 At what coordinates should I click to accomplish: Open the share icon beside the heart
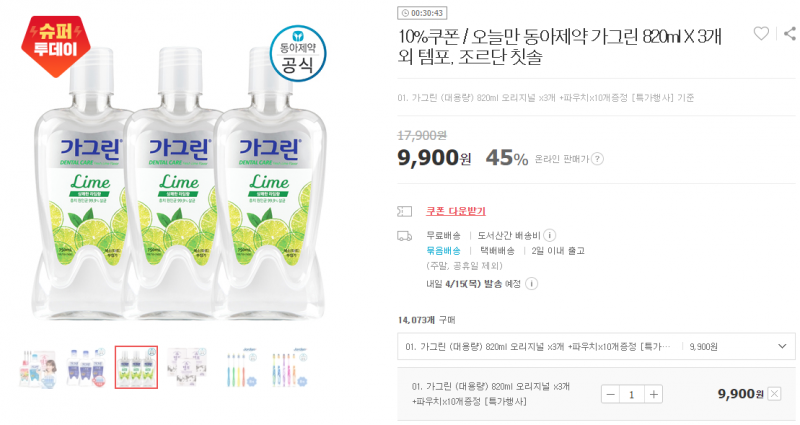point(790,34)
